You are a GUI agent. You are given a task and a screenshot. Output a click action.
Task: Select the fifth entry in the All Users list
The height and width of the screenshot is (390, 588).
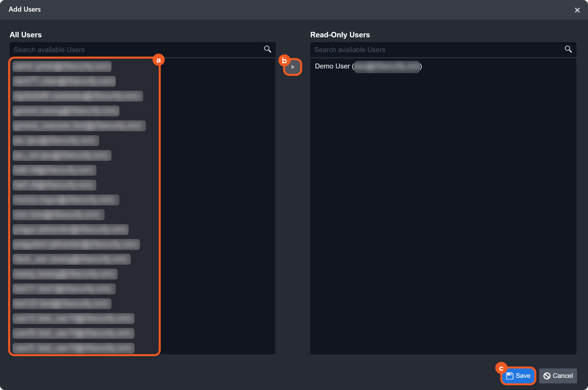pos(79,126)
